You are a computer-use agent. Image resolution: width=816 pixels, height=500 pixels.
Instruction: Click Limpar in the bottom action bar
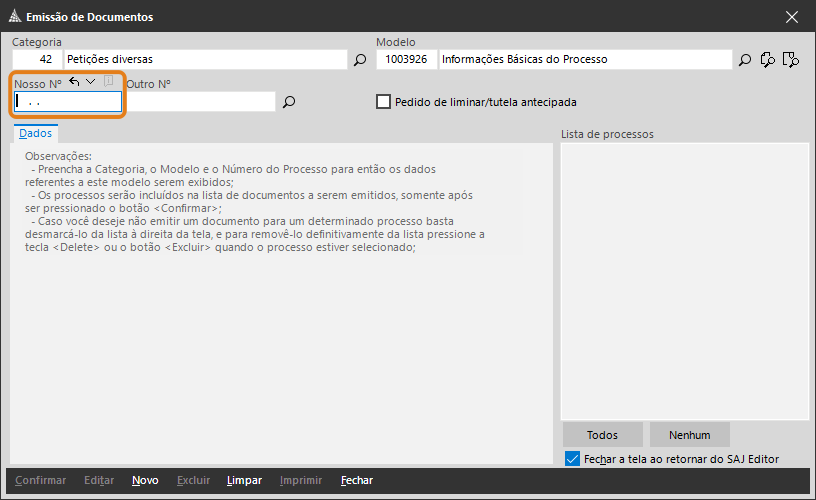(x=244, y=480)
